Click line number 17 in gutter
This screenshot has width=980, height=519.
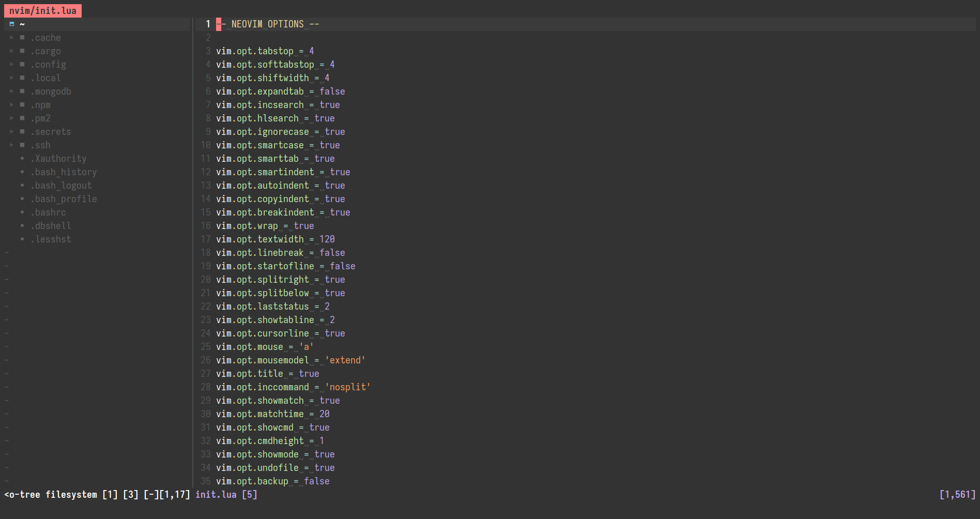coord(205,239)
